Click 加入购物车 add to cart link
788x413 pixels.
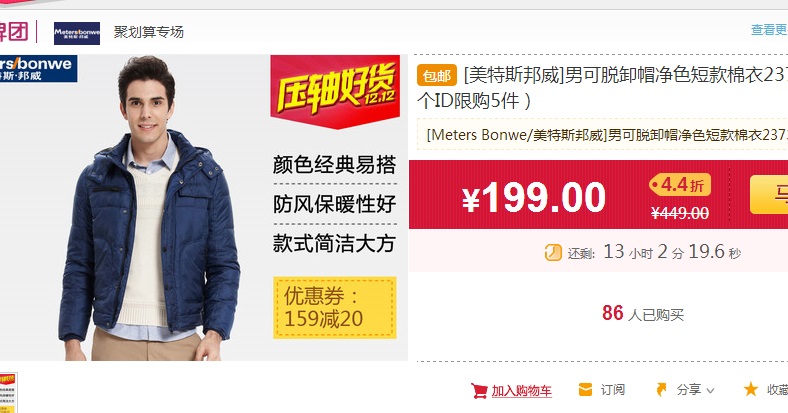(x=521, y=391)
